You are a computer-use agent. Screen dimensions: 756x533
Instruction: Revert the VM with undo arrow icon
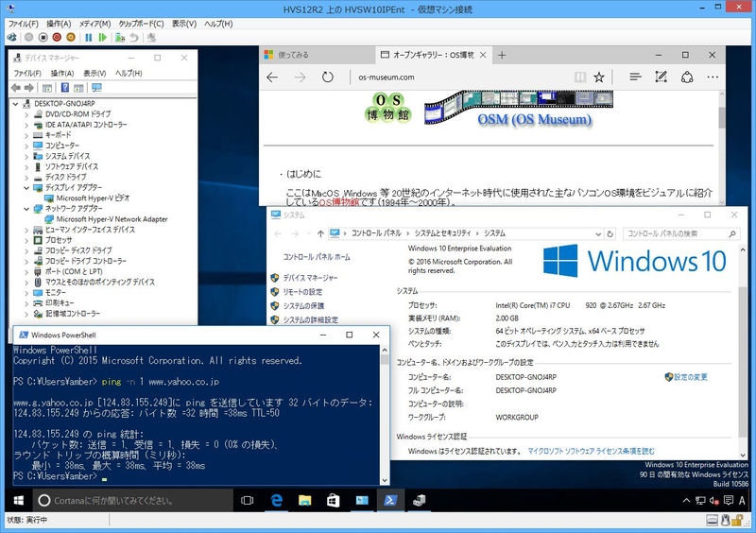click(x=134, y=37)
